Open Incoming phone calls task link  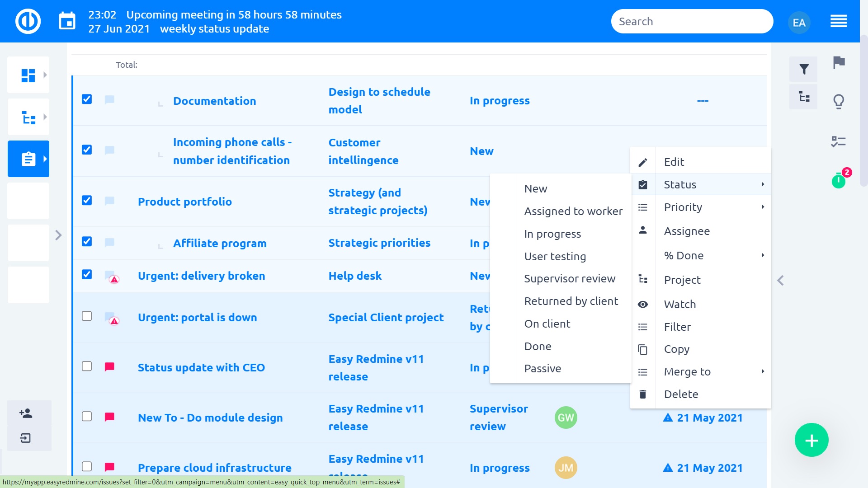[x=232, y=151]
